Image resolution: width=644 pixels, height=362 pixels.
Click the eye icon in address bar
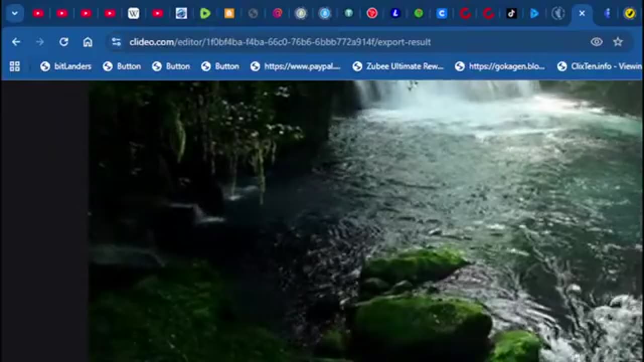pyautogui.click(x=597, y=42)
